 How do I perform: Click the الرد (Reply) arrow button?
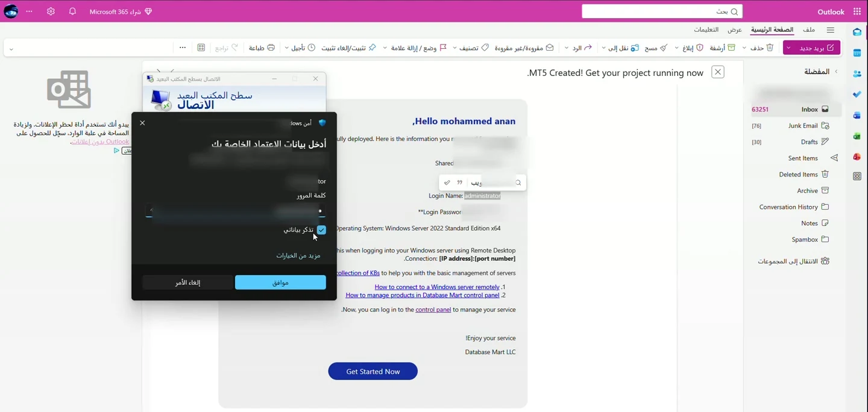(582, 48)
